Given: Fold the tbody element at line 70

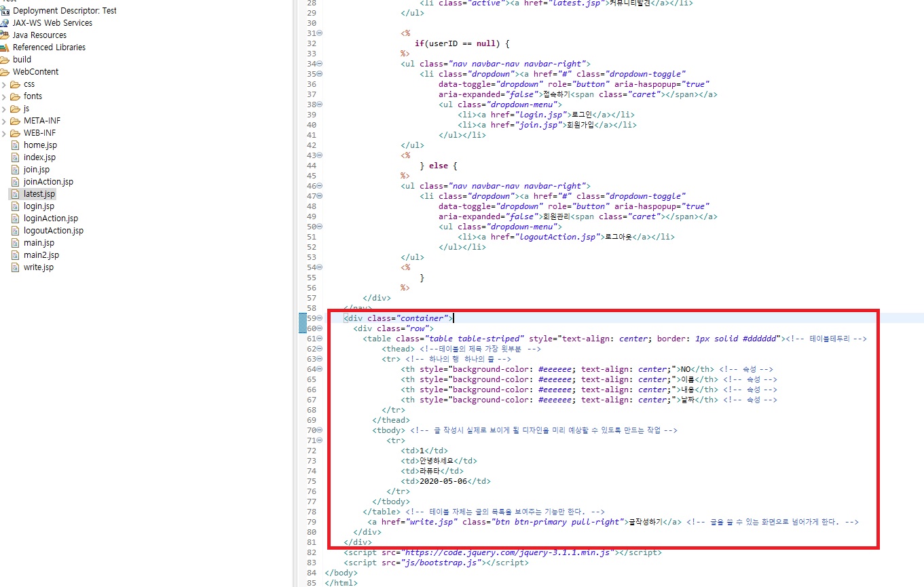Looking at the screenshot, I should [x=320, y=430].
